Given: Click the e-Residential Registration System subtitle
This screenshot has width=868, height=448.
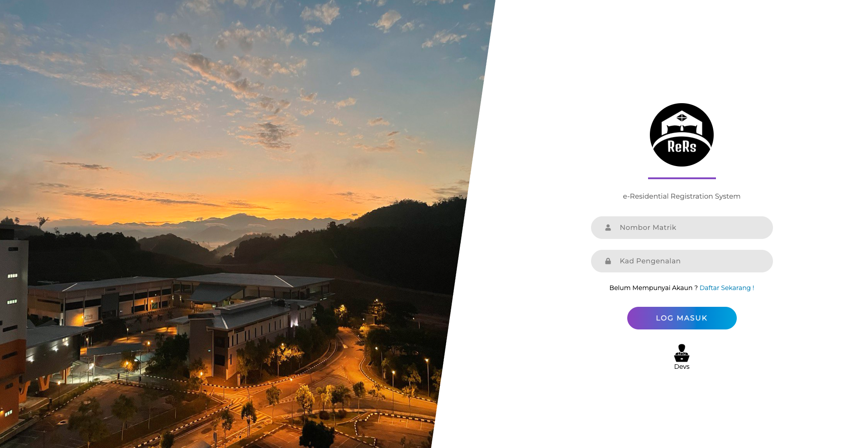Looking at the screenshot, I should click(x=682, y=196).
